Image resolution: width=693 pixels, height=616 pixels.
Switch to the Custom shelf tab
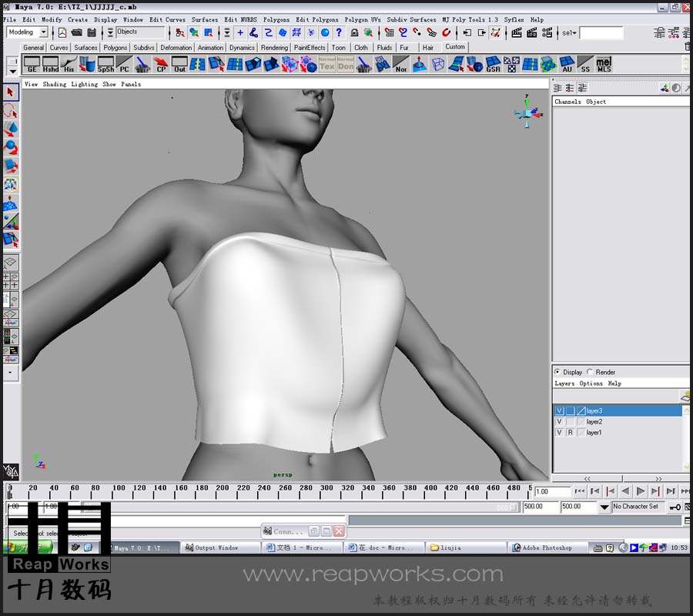tap(455, 47)
